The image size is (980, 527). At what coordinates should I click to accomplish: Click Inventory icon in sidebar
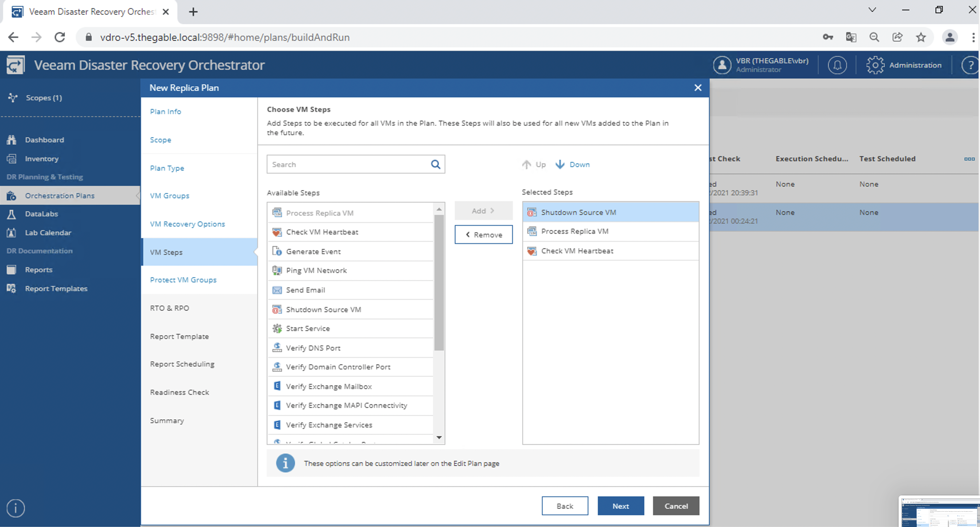click(11, 159)
